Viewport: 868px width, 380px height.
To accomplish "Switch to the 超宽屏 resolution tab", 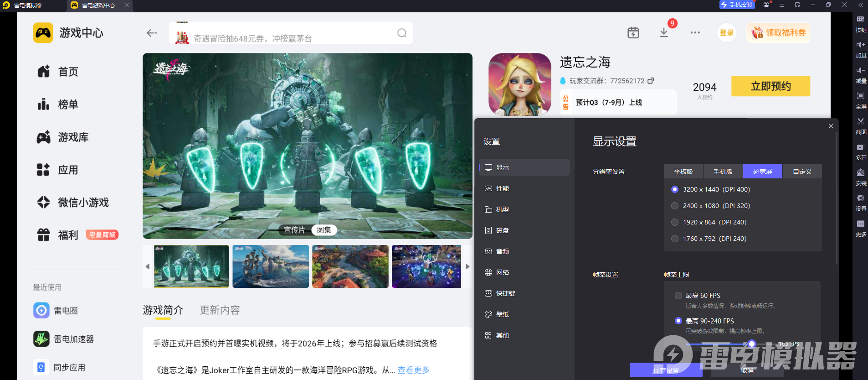I will 763,171.
